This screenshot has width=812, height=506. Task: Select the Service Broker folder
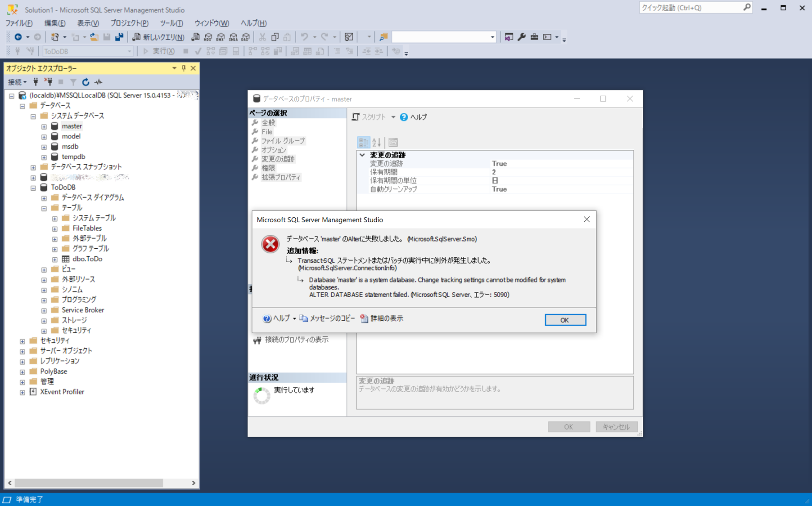click(83, 310)
